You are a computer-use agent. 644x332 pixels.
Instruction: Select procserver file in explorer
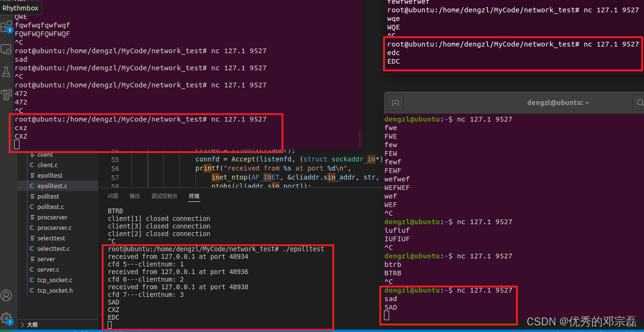click(57, 217)
